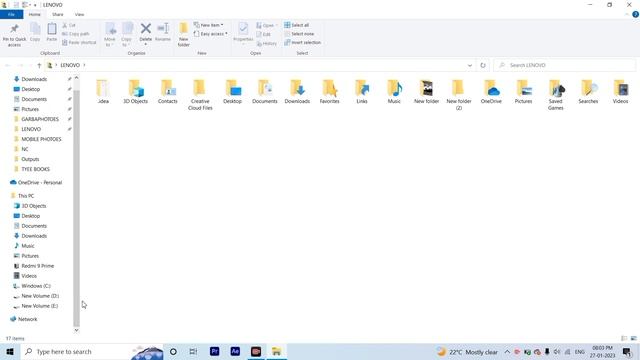The width and height of the screenshot is (640, 360).
Task: Open Redmi 9 Prime device
Action: pos(38,266)
